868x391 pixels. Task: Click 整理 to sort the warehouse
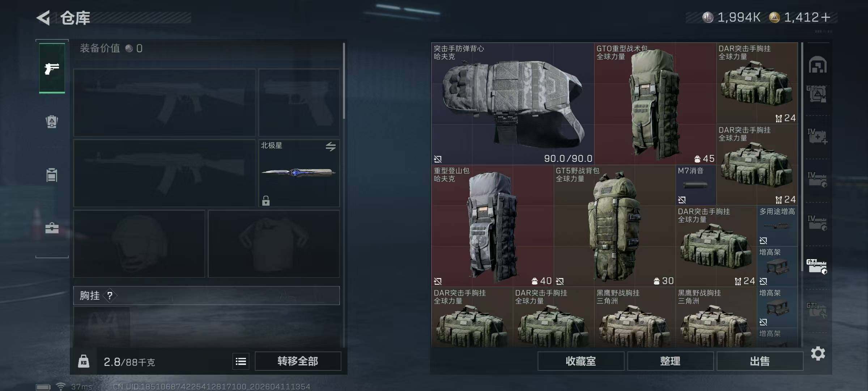tap(670, 361)
